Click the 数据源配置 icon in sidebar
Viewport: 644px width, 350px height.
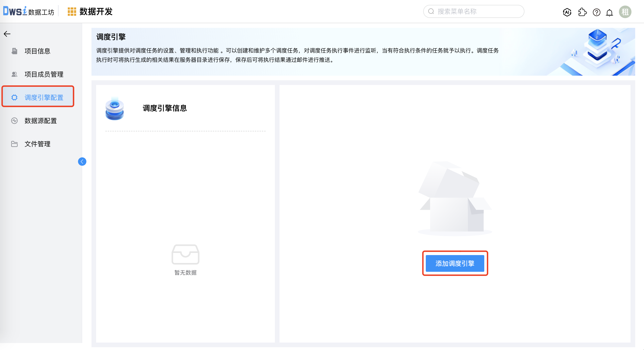[14, 121]
